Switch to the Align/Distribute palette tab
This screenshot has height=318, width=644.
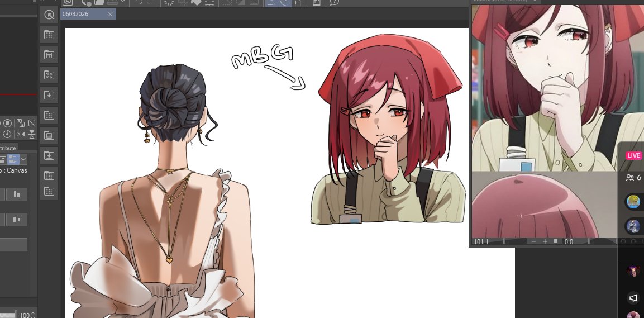8,148
